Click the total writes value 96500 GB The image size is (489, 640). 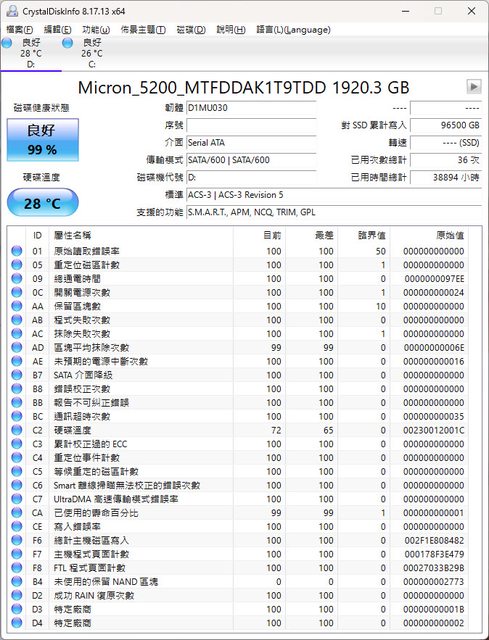pos(446,125)
